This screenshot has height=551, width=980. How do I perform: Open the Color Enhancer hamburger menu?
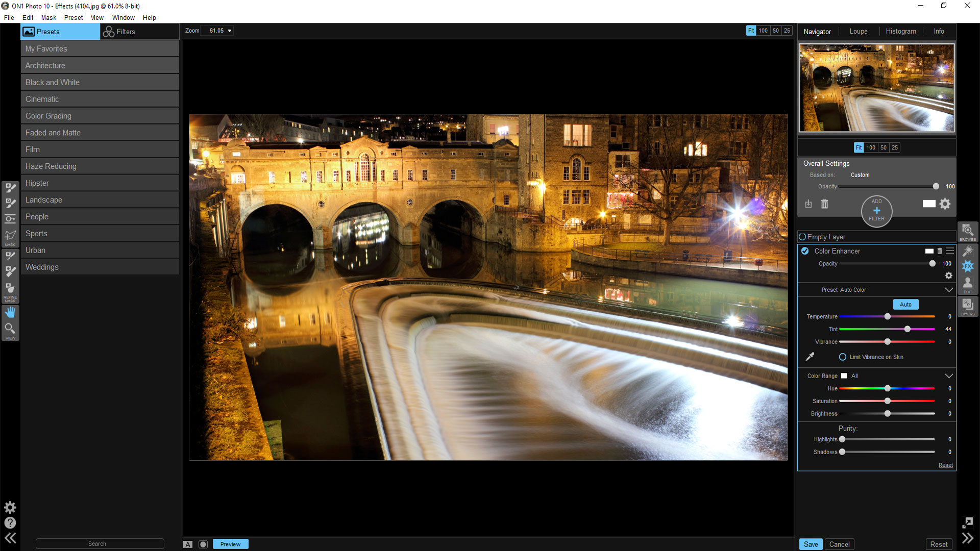[x=950, y=251]
